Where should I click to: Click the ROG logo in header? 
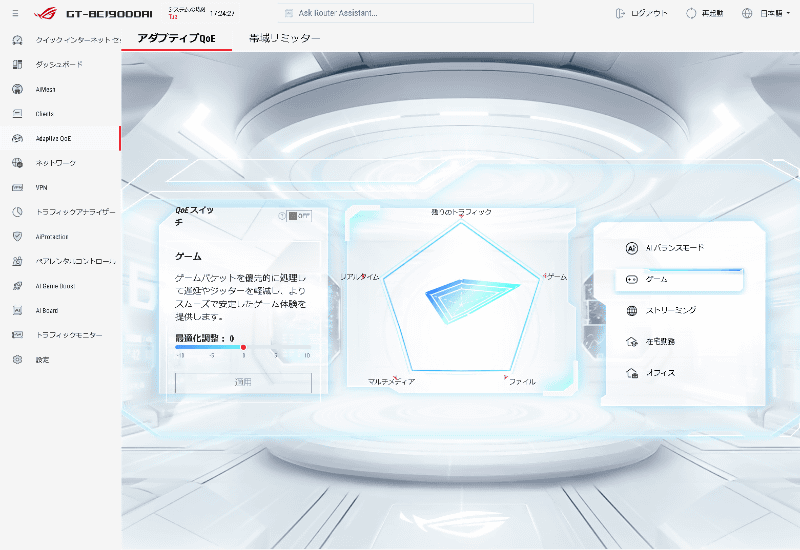click(x=45, y=13)
